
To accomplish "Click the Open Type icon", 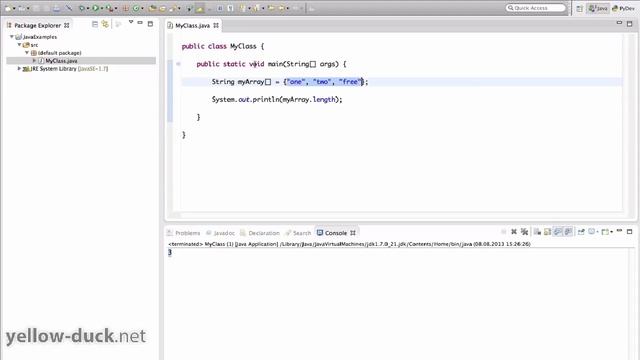I will pyautogui.click(x=152, y=8).
